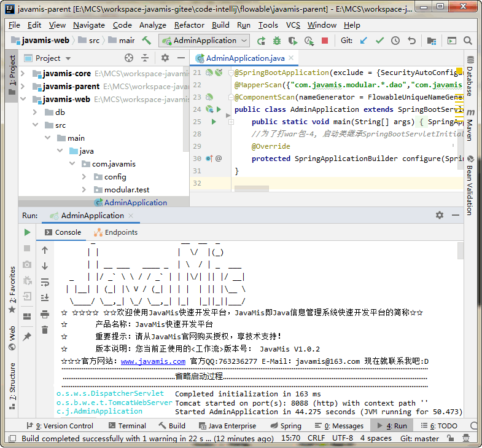Open the Navigate menu
The height and width of the screenshot is (448, 482).
point(89,25)
